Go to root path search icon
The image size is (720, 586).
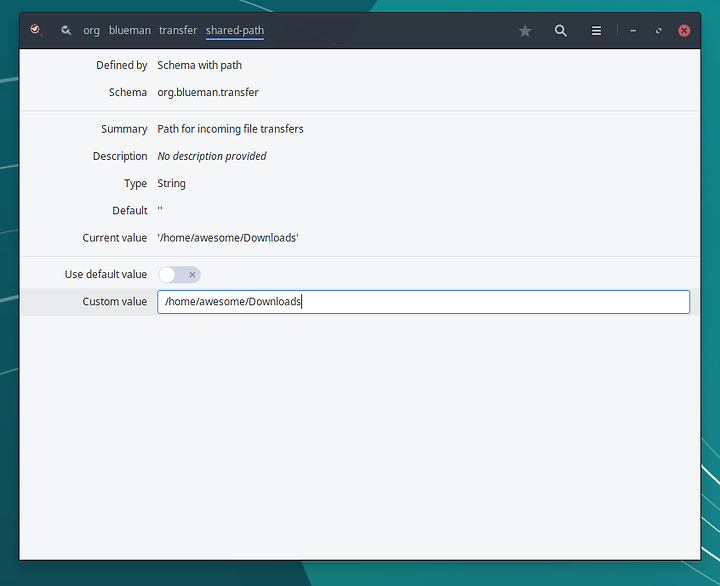pyautogui.click(x=66, y=30)
